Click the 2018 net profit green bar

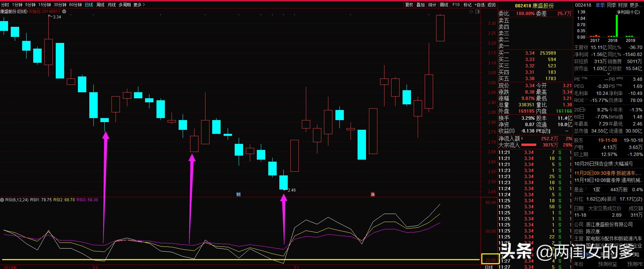tap(616, 26)
